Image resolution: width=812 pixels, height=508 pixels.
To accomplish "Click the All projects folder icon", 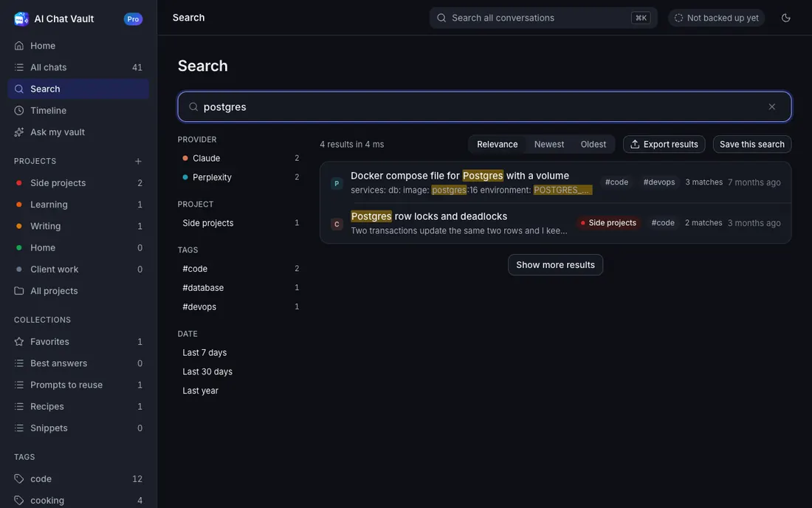I will pyautogui.click(x=19, y=290).
